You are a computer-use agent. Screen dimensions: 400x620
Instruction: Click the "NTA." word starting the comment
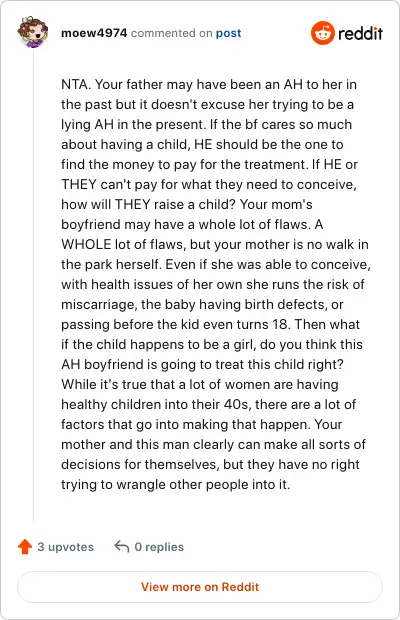click(x=76, y=84)
